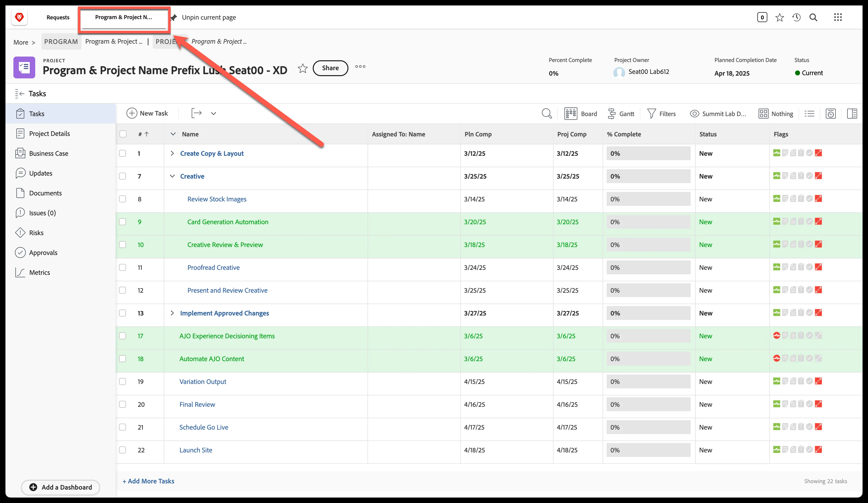Viewport: 868px width, 503px height.
Task: Open recent history clock icon
Action: (x=796, y=17)
